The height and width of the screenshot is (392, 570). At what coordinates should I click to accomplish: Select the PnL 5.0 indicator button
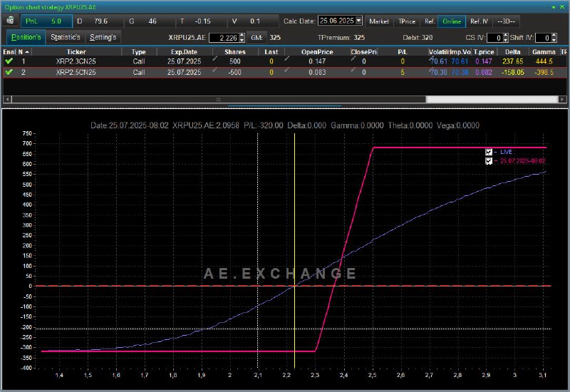tap(46, 21)
